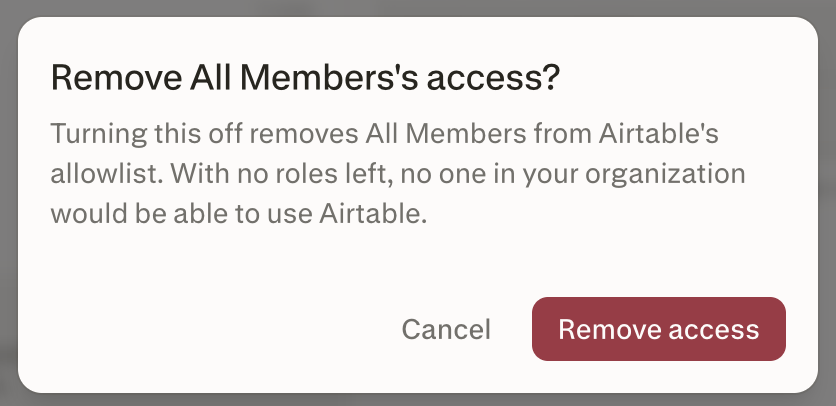This screenshot has height=406, width=836.
Task: Select the red Remove access confirmation button
Action: (658, 329)
